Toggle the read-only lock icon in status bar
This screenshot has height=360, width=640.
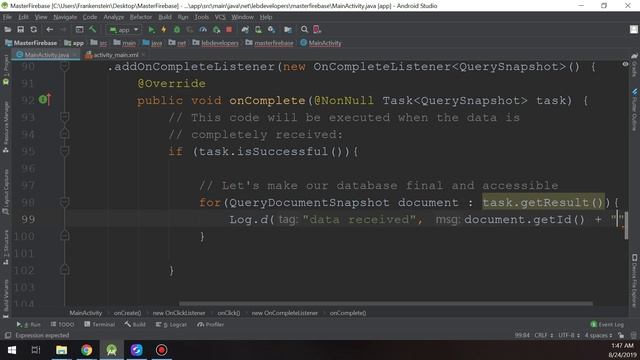point(621,335)
